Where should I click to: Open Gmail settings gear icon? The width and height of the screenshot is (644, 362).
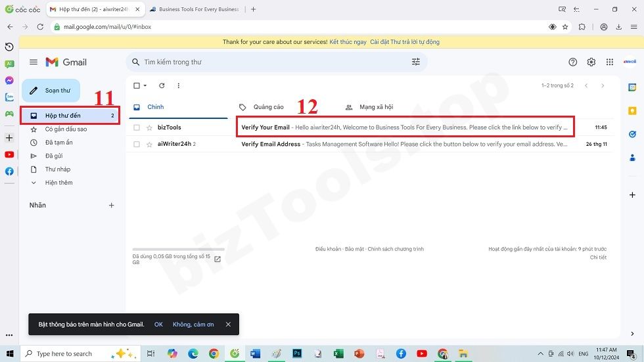coord(591,62)
